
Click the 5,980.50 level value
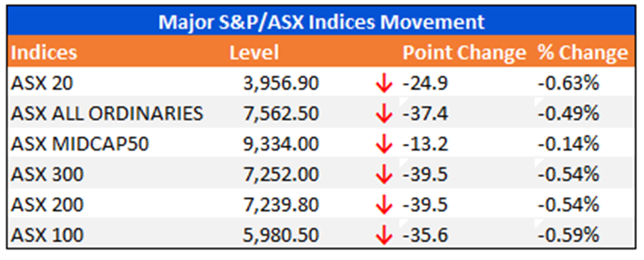point(281,235)
